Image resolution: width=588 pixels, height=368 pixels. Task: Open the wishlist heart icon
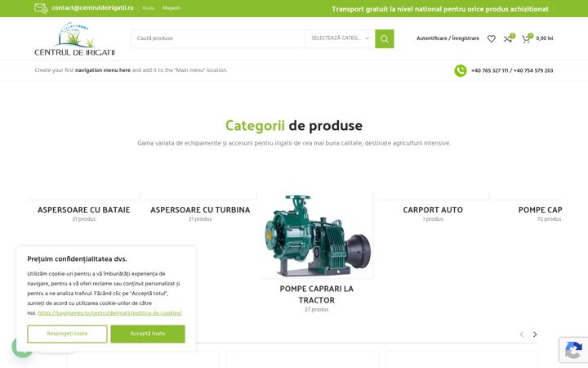[x=492, y=38]
